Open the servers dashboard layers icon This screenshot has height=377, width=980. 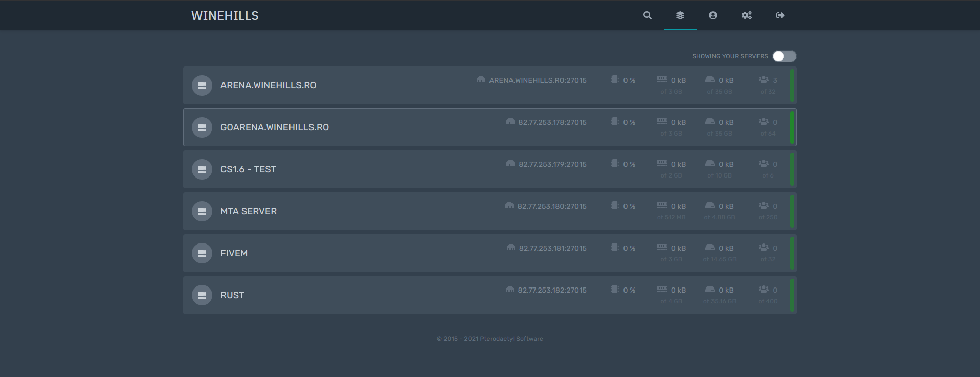point(680,15)
